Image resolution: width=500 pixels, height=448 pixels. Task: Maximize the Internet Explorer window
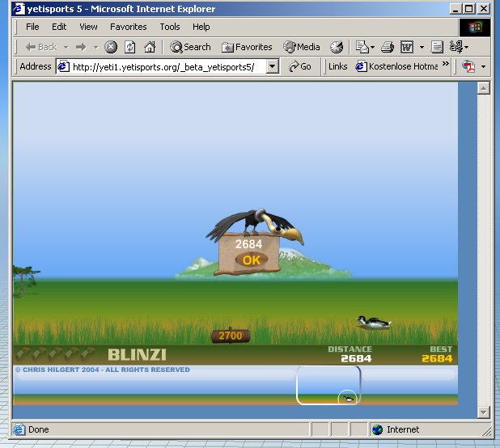(x=469, y=9)
